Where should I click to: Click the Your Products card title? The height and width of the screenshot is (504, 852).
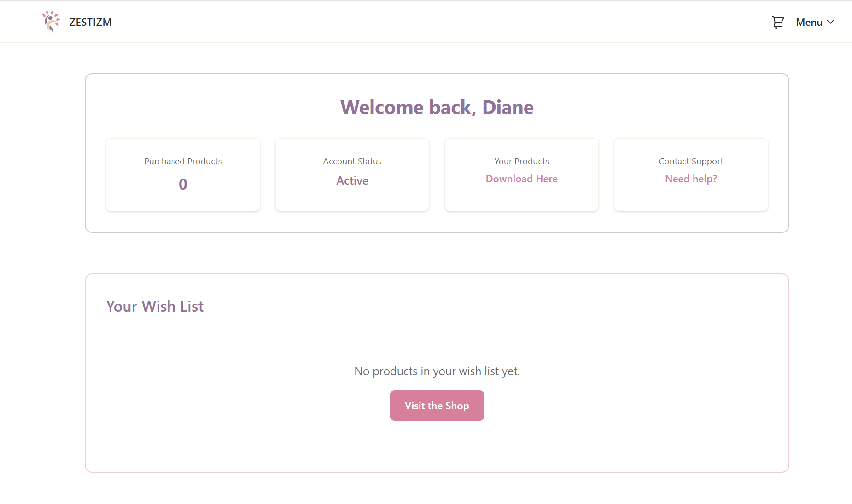coord(521,162)
